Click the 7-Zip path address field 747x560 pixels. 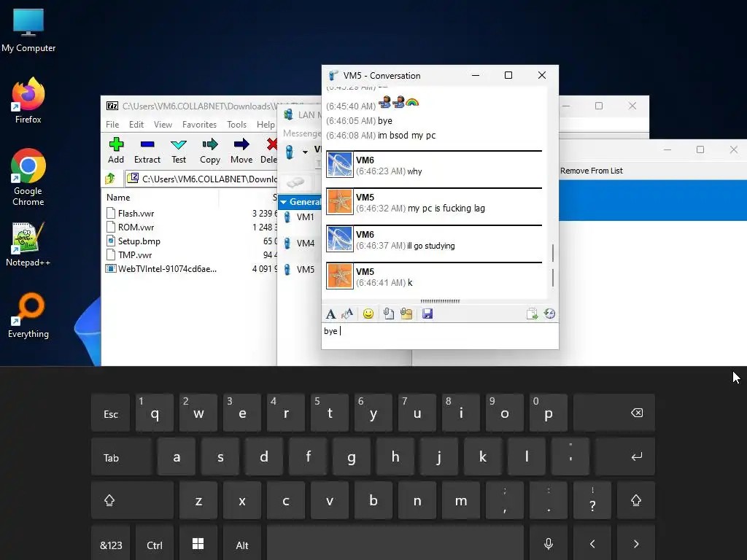[201, 179]
